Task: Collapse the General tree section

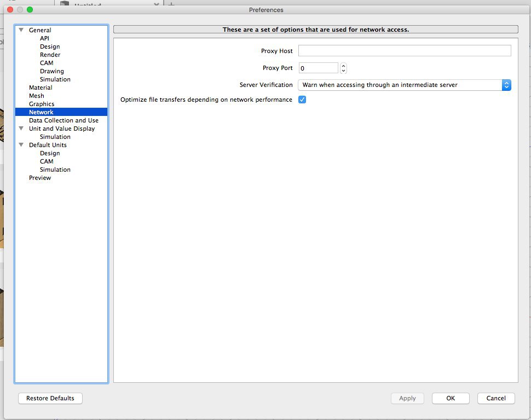Action: point(21,30)
